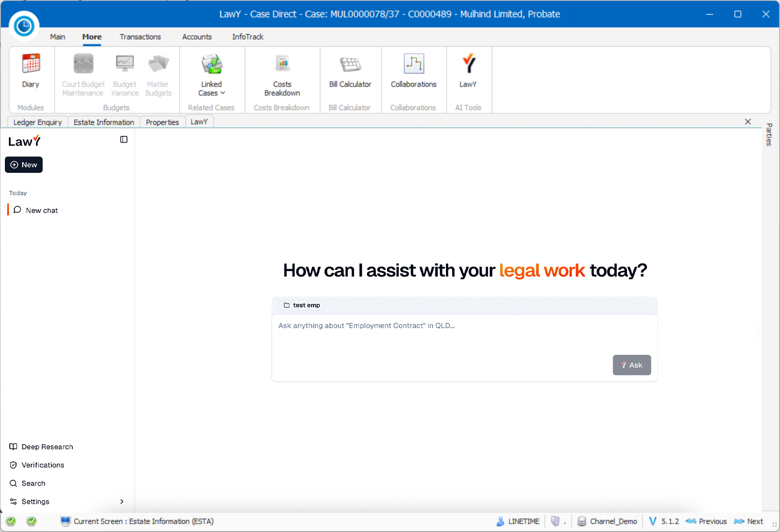Open Court Budget Maintenance
This screenshot has width=780, height=532.
[83, 75]
